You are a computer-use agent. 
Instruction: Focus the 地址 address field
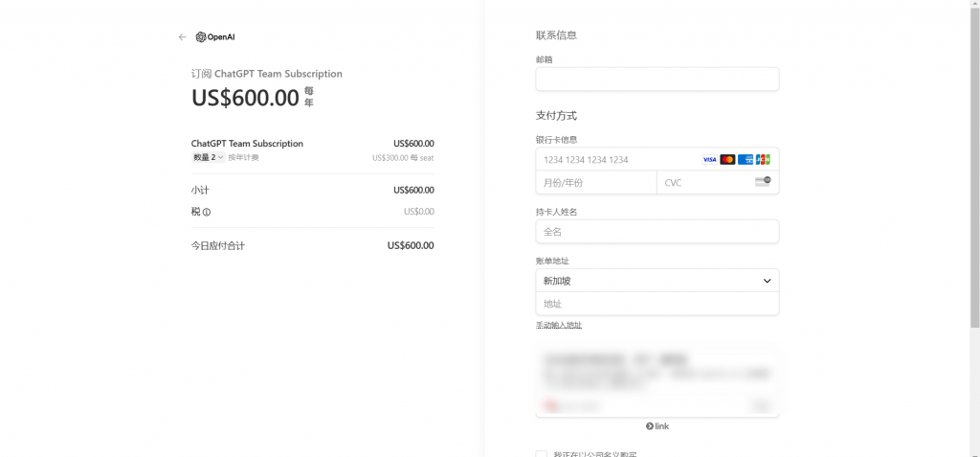tap(657, 304)
